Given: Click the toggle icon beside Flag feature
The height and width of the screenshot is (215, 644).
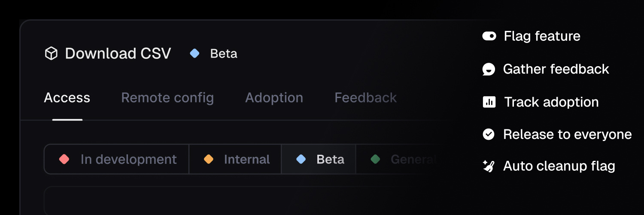Looking at the screenshot, I should [x=489, y=36].
